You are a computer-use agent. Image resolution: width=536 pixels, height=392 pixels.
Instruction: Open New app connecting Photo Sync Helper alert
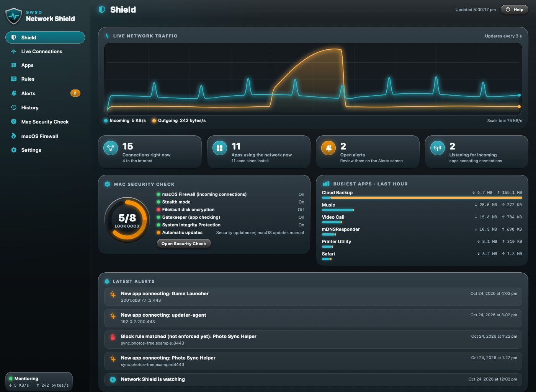point(313,361)
